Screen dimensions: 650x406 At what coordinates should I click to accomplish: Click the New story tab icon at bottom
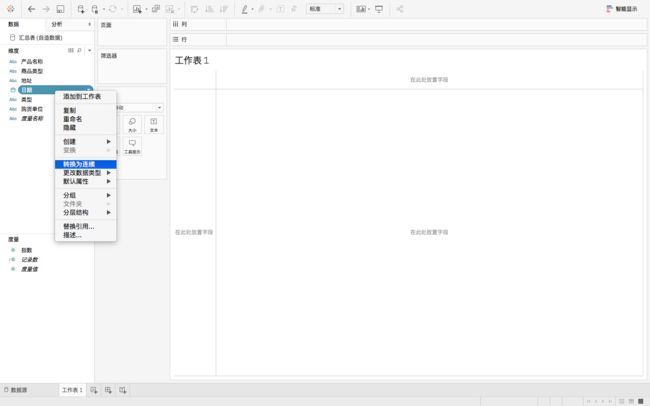click(x=123, y=390)
